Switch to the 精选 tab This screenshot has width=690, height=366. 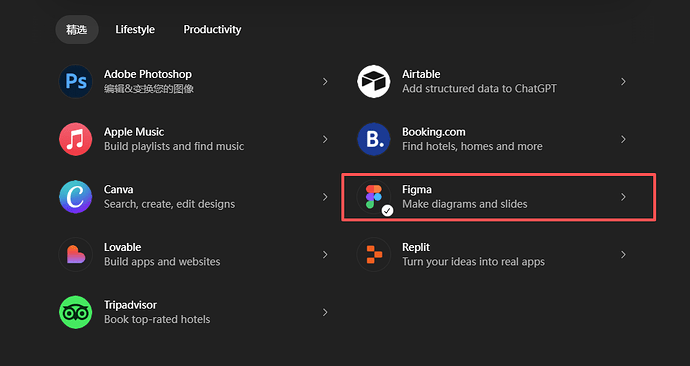pyautogui.click(x=77, y=29)
